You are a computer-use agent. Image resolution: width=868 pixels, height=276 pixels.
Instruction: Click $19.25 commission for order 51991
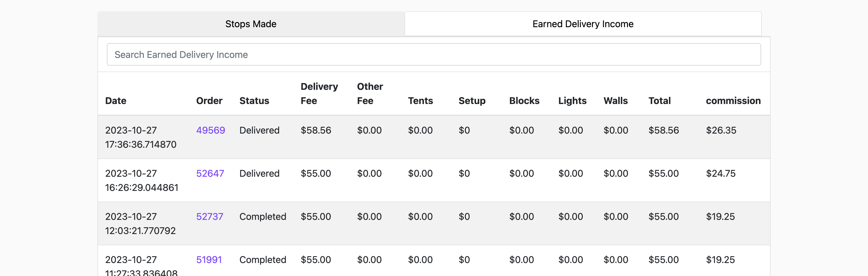[720, 260]
